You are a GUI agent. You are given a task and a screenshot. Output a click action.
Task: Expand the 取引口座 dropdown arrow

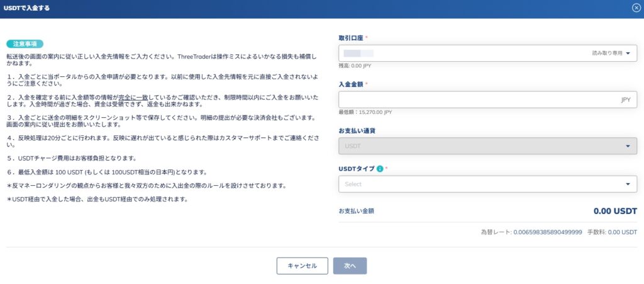(x=628, y=54)
